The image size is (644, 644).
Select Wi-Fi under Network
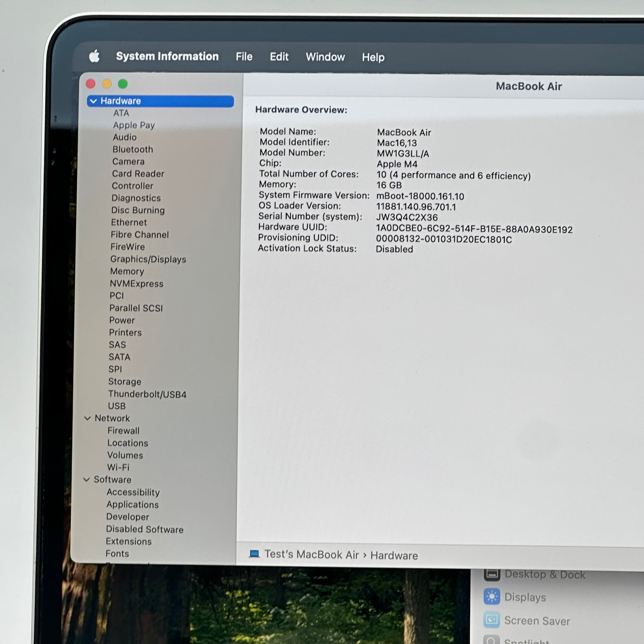point(118,467)
